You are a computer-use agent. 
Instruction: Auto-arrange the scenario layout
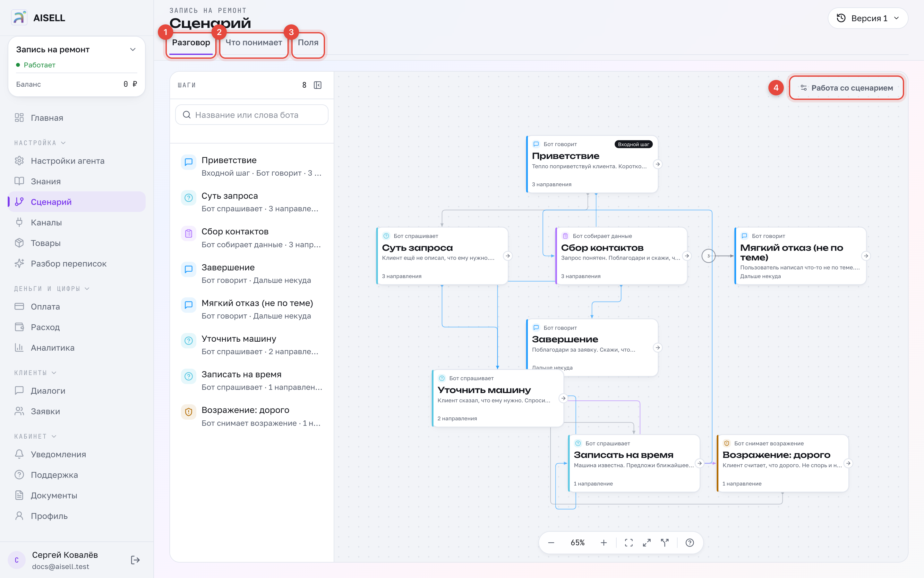pyautogui.click(x=665, y=542)
